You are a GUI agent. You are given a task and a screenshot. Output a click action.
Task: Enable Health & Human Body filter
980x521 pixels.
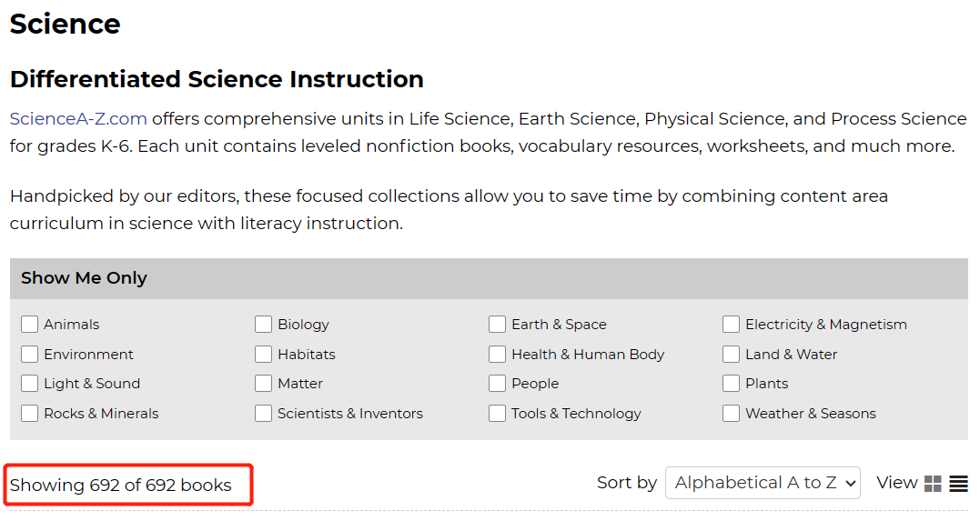pos(498,355)
